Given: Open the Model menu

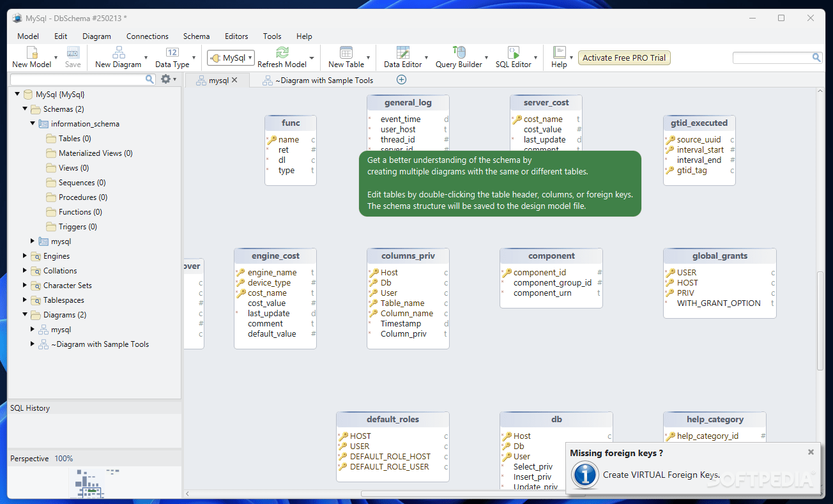Looking at the screenshot, I should [x=28, y=36].
